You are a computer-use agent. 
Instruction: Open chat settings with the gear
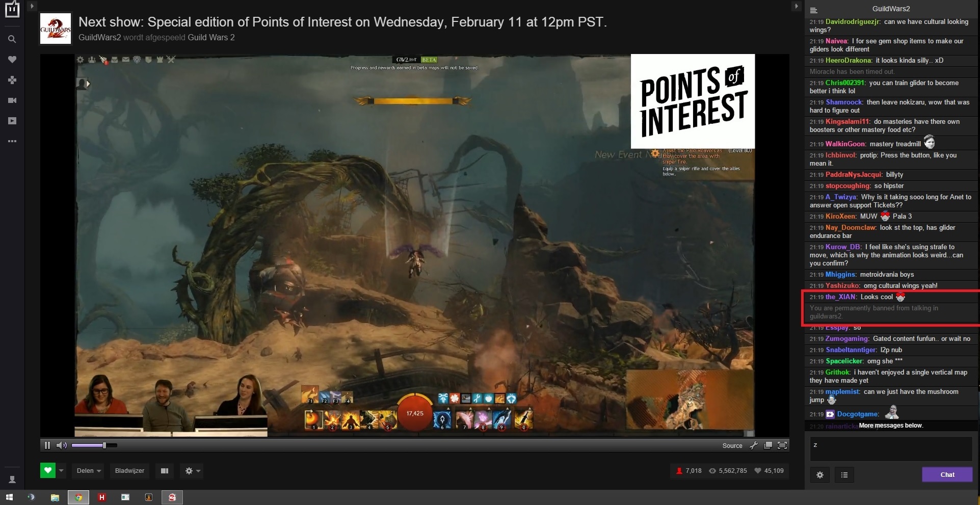(x=819, y=474)
